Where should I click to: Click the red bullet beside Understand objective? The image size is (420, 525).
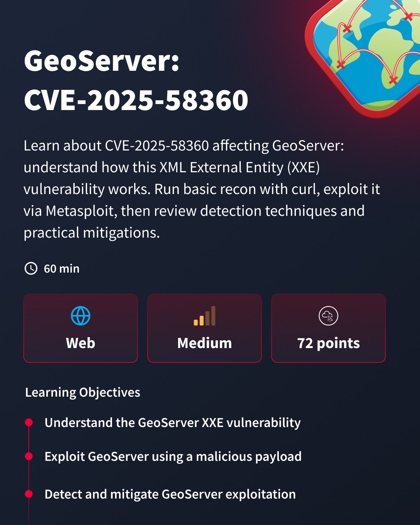(29, 422)
